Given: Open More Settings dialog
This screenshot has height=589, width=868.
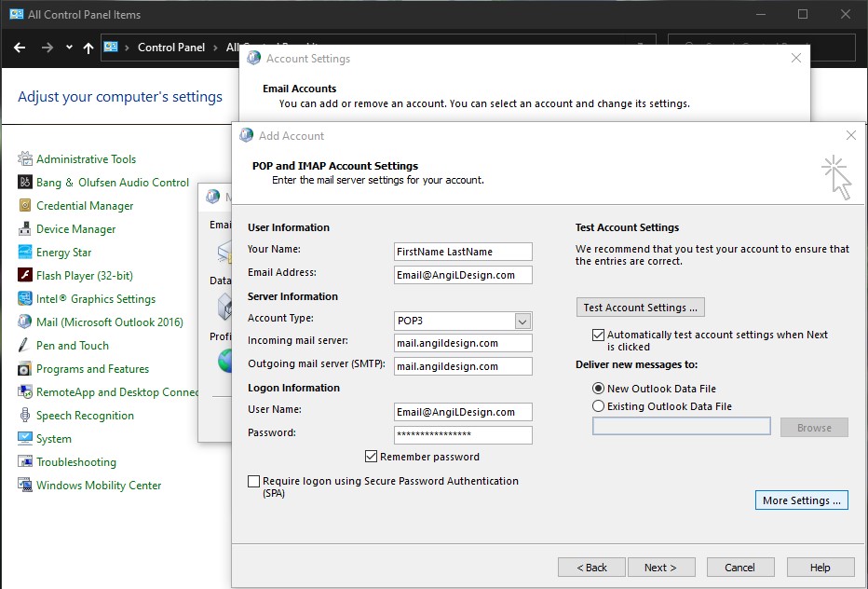Looking at the screenshot, I should coord(802,500).
